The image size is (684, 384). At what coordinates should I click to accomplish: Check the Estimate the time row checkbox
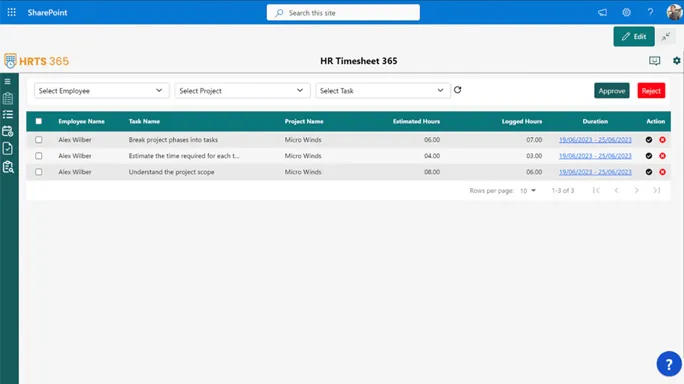[x=39, y=156]
